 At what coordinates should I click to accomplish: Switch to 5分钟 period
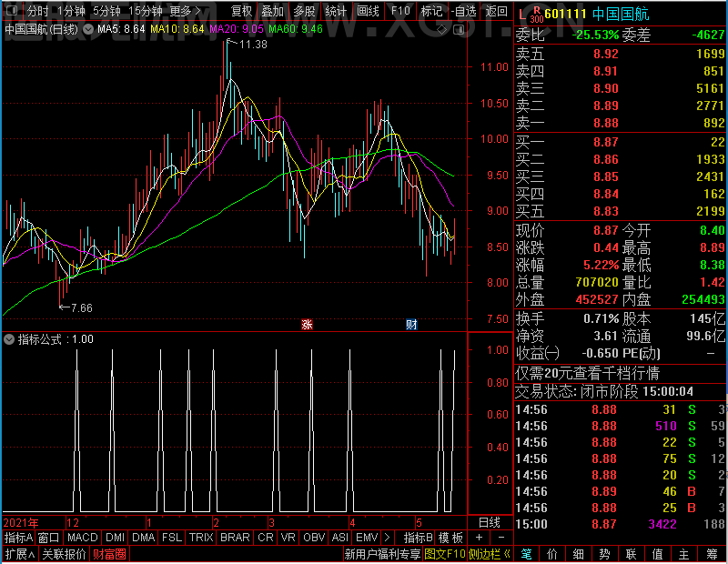tap(106, 11)
